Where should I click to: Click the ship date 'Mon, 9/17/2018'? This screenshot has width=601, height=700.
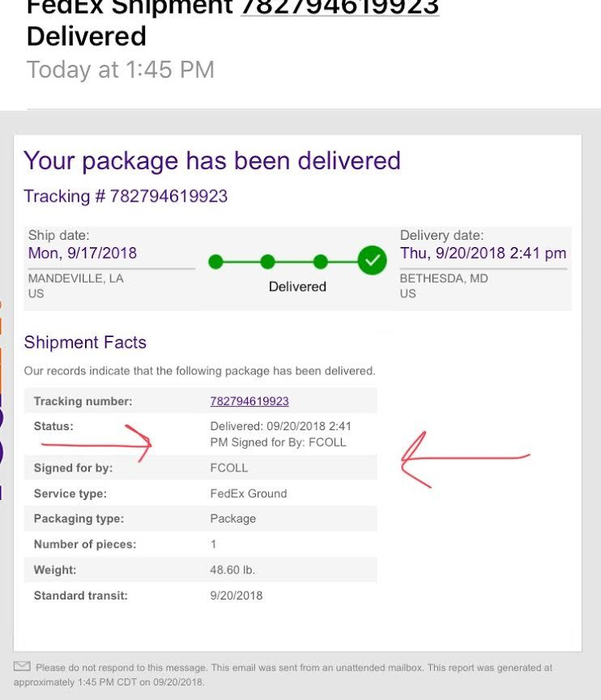pyautogui.click(x=83, y=253)
